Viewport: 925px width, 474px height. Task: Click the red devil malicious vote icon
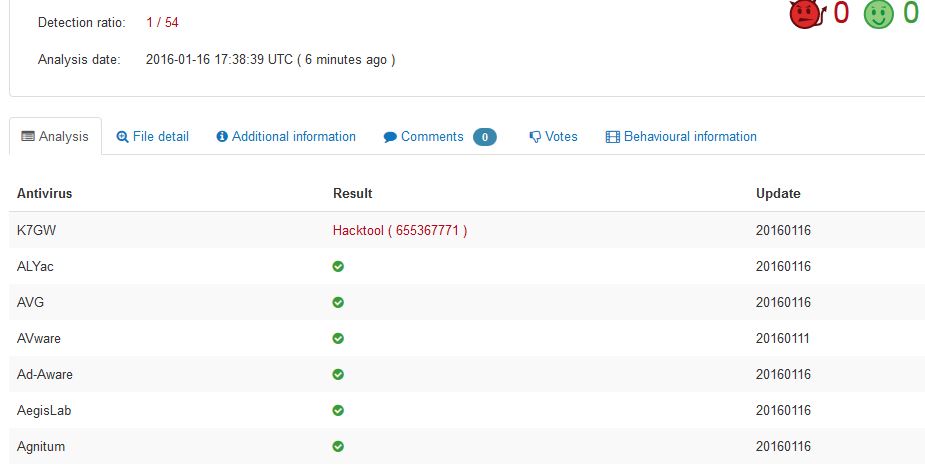coord(807,14)
